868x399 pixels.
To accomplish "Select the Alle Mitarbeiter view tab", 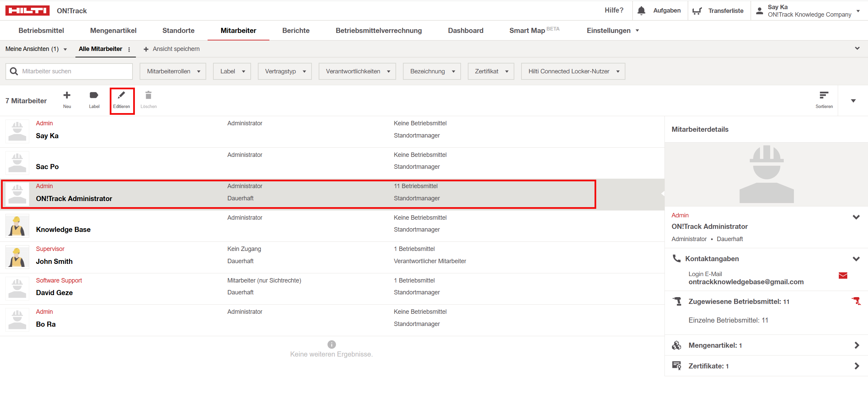I will (x=101, y=49).
